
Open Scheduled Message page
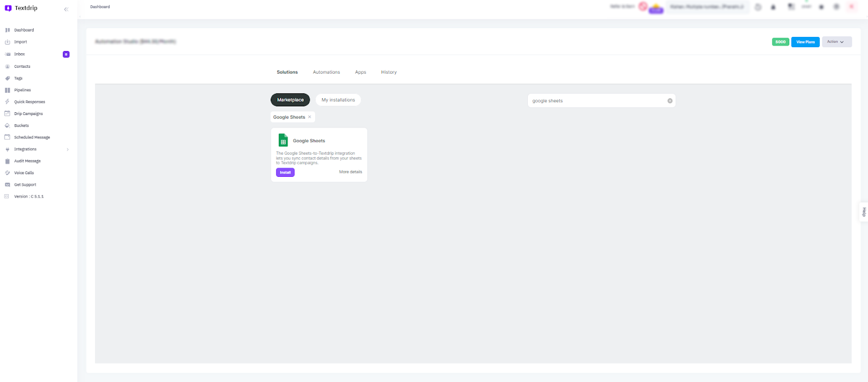pyautogui.click(x=32, y=137)
